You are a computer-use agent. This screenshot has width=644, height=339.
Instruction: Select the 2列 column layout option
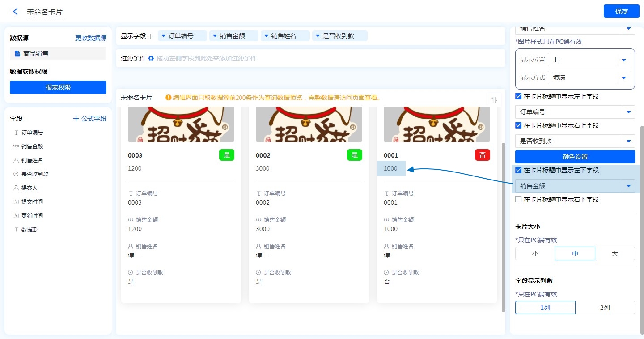605,308
